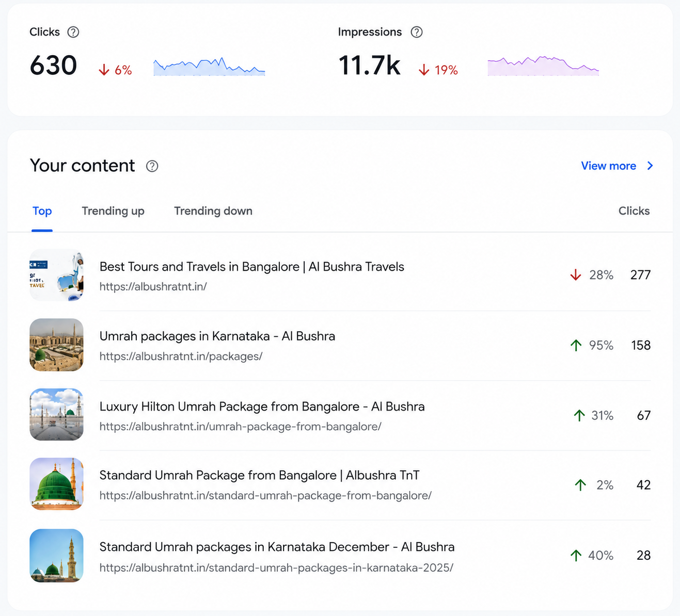Click the green up arrow beside 95%
The width and height of the screenshot is (680, 616).
pos(576,345)
